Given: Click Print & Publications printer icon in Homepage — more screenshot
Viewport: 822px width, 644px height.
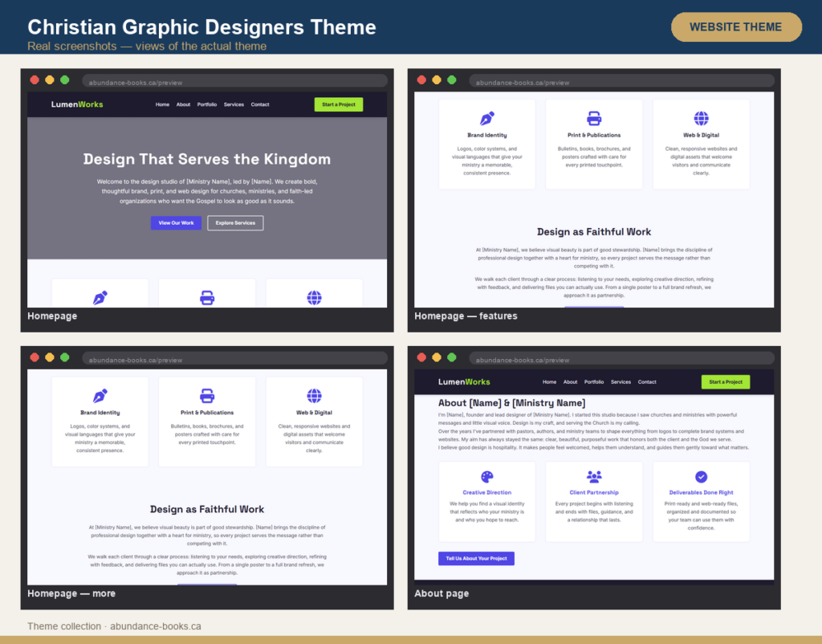Looking at the screenshot, I should pyautogui.click(x=207, y=396).
